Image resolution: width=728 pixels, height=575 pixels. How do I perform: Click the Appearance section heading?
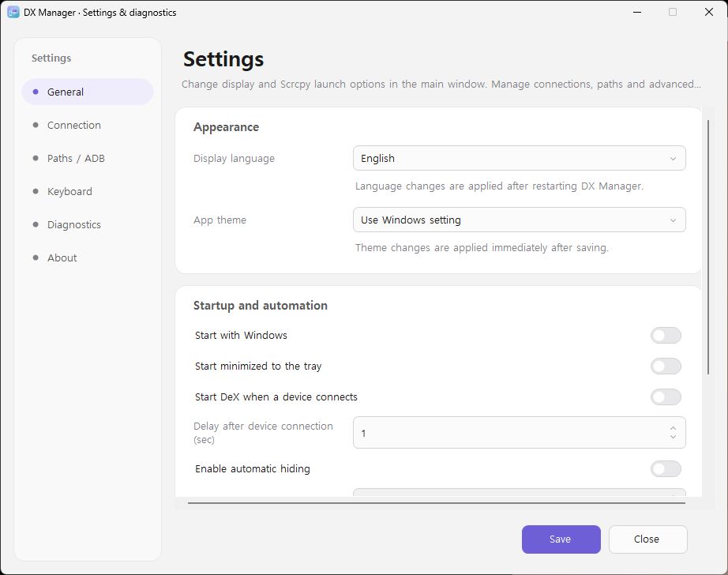[226, 127]
